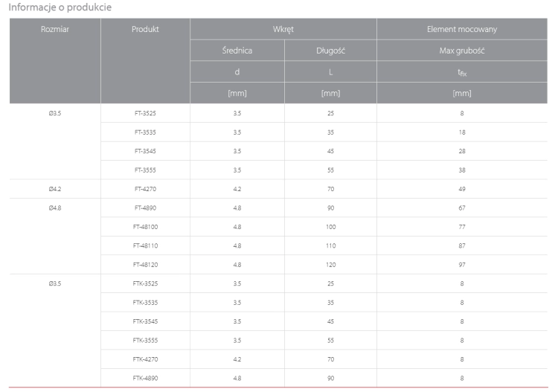Click product cell FT-4270

[x=145, y=189]
